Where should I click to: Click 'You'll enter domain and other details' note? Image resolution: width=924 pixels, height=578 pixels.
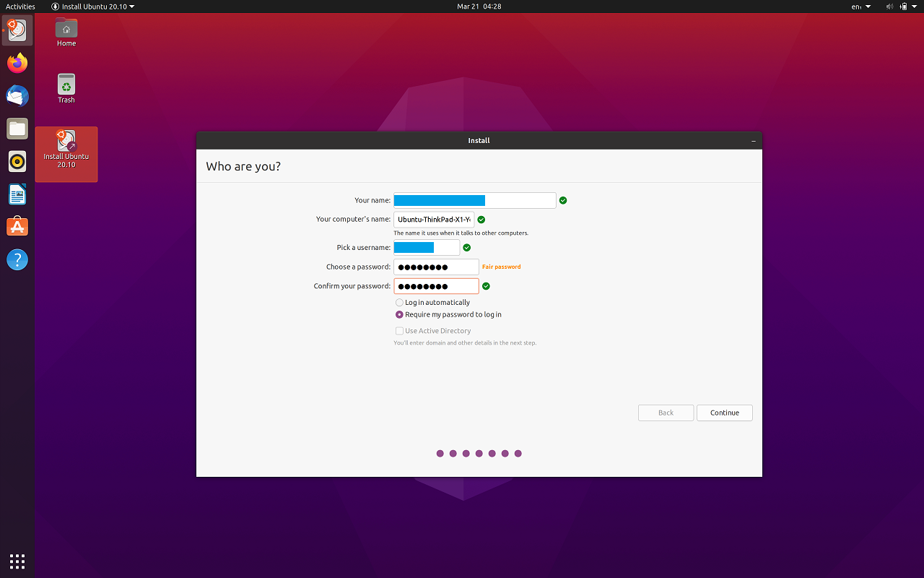465,343
